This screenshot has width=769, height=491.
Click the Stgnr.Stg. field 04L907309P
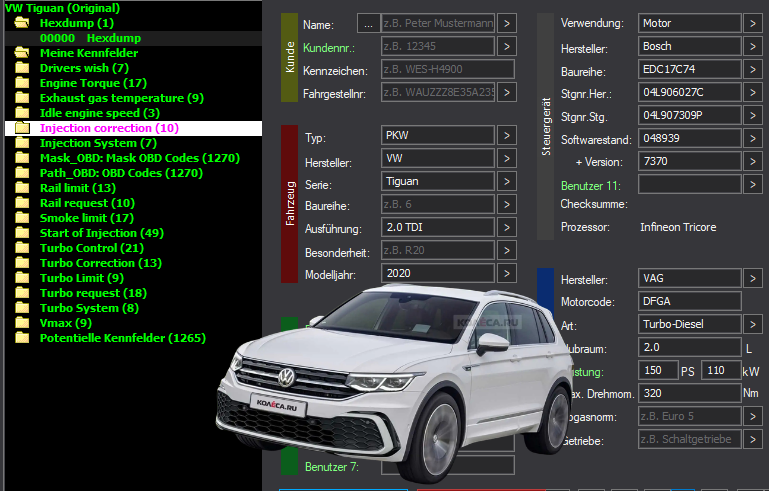690,115
